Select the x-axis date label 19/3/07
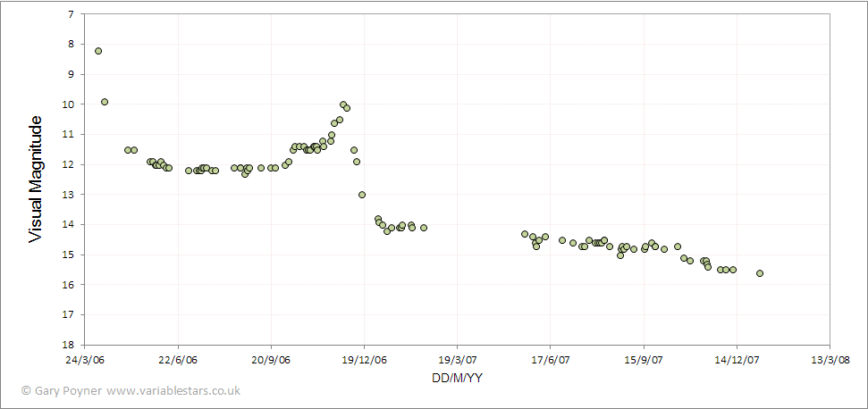Image resolution: width=868 pixels, height=409 pixels. click(458, 361)
